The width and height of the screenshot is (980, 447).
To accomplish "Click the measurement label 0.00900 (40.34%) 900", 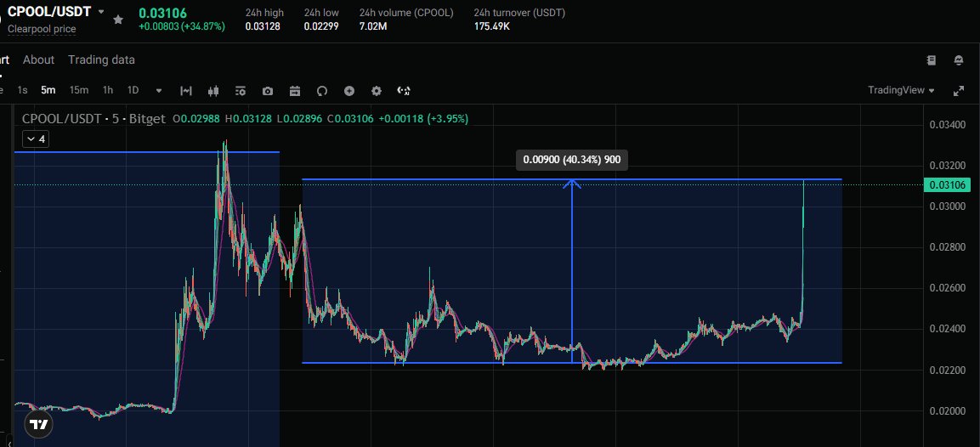I will 572,160.
